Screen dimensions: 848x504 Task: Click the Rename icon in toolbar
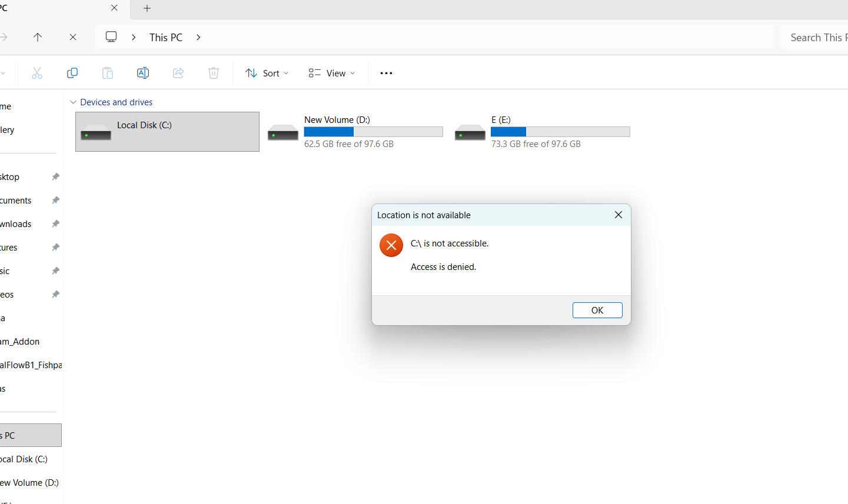point(143,73)
